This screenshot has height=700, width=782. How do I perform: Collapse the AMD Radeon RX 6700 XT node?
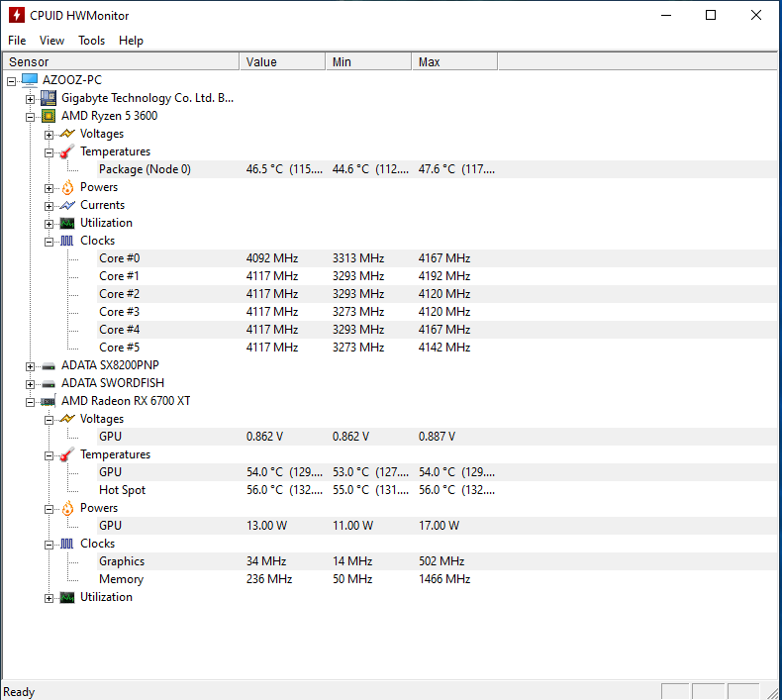(x=31, y=402)
